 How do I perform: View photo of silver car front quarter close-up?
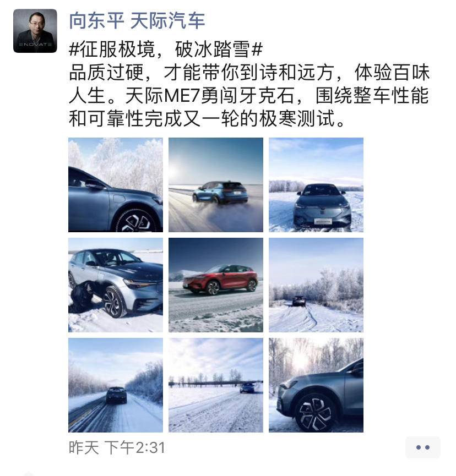pyautogui.click(x=116, y=285)
